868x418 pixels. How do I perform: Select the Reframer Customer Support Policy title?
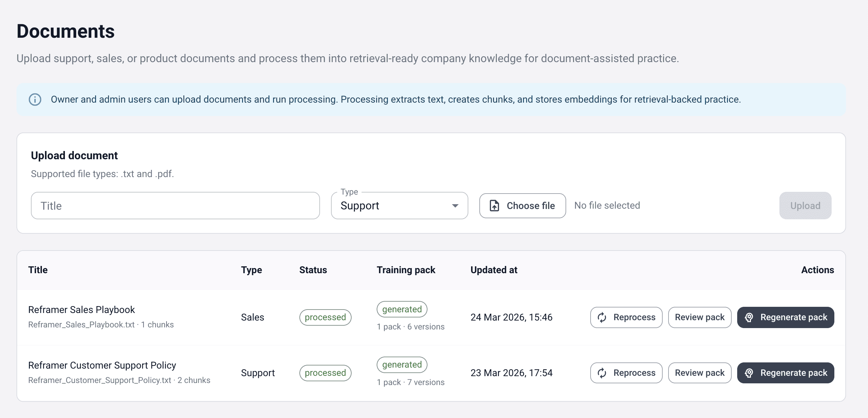click(102, 365)
